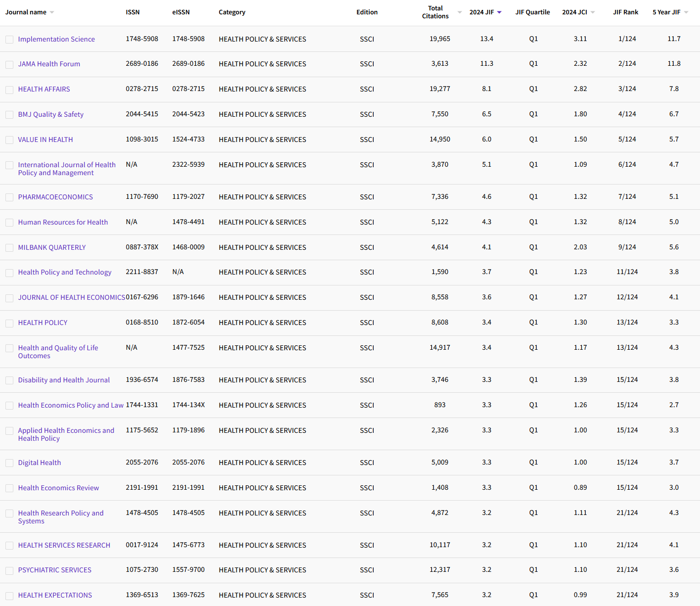Open Health and Quality of Life Outcomes
The image size is (700, 606).
click(58, 352)
